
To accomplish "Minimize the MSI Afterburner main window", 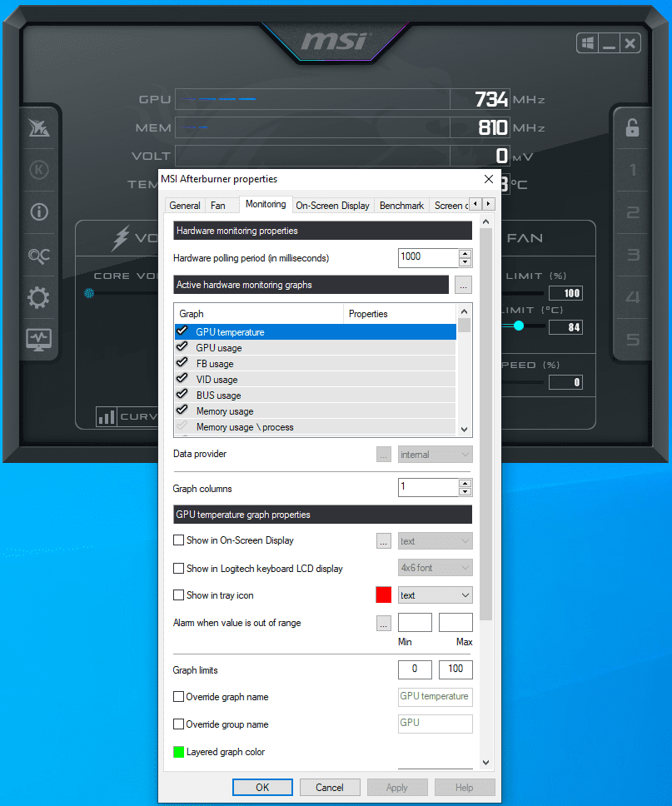I will coord(610,43).
